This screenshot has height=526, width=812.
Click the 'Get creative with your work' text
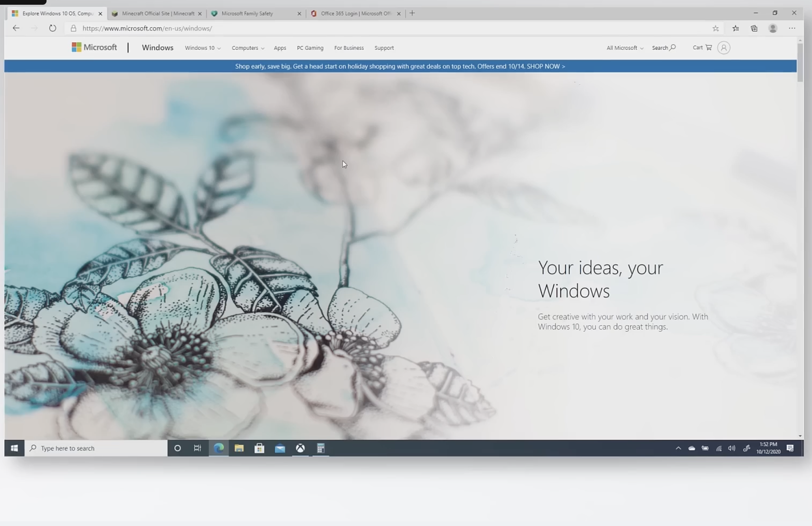623,321
